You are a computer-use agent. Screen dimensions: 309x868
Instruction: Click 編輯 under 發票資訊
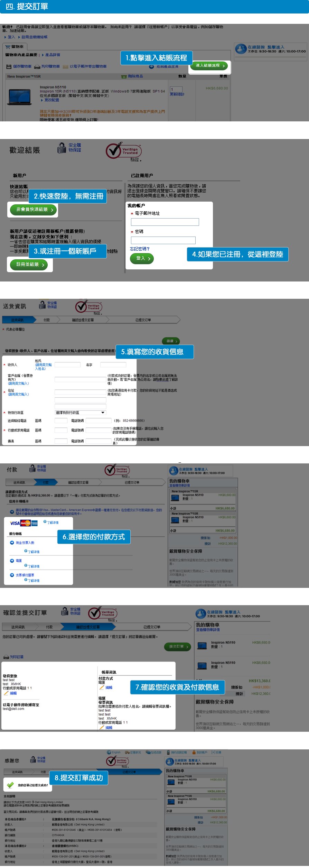click(x=109, y=727)
